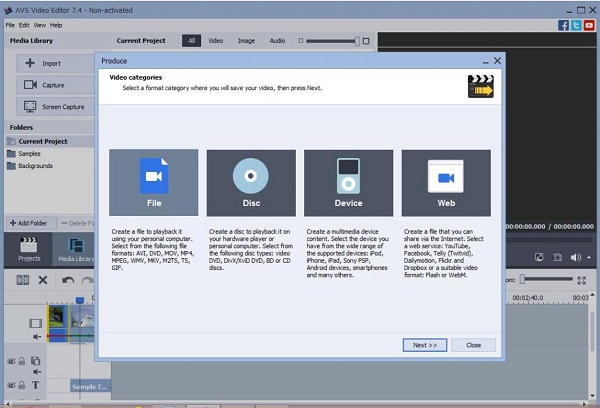This screenshot has height=408, width=600.
Task: Adjust the thumbnail size slider
Action: (333, 41)
